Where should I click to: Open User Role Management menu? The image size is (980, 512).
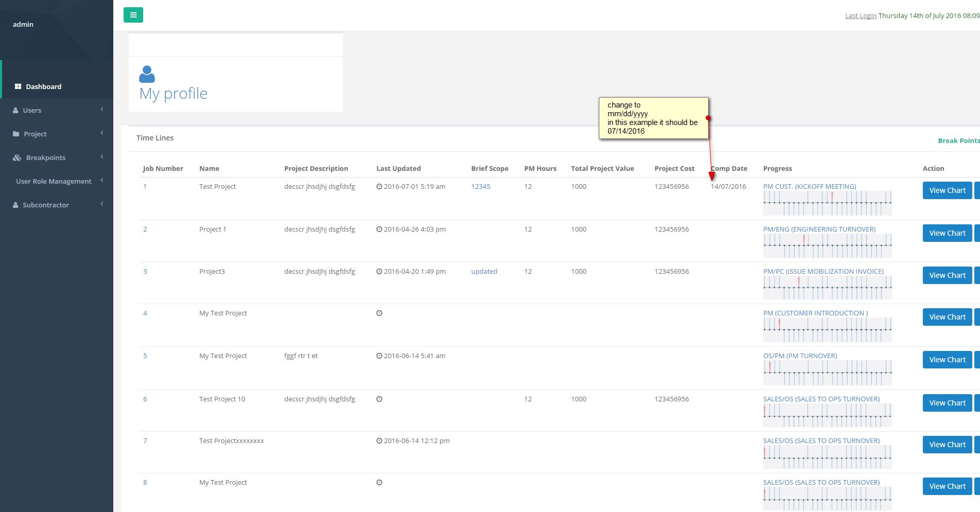click(x=57, y=181)
